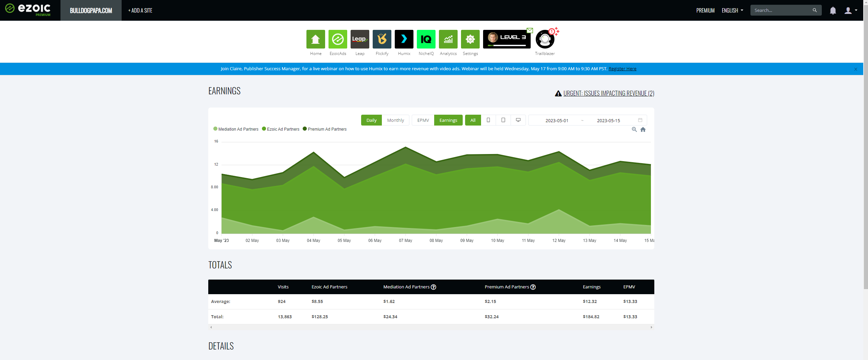Open the user account dropdown

(851, 11)
